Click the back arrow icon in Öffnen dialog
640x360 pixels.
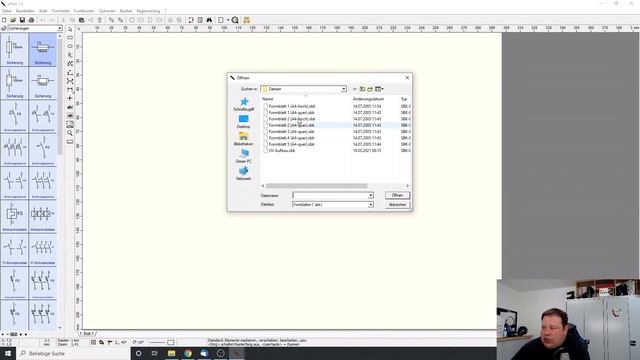click(x=355, y=89)
